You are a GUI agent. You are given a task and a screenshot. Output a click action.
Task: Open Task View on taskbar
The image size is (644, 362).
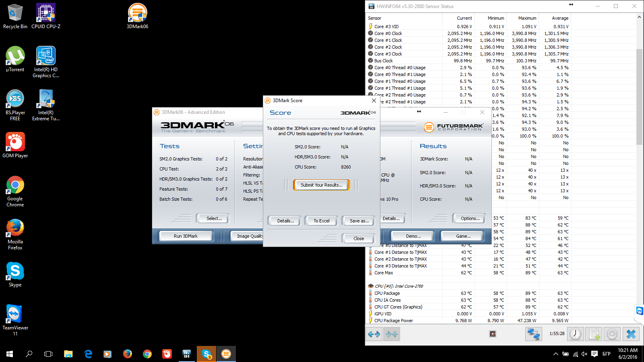pos(48,354)
